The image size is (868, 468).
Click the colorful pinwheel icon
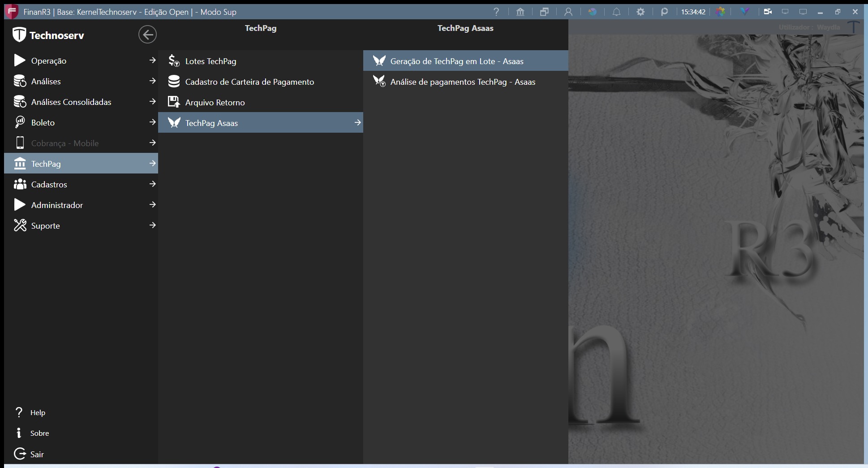click(721, 12)
